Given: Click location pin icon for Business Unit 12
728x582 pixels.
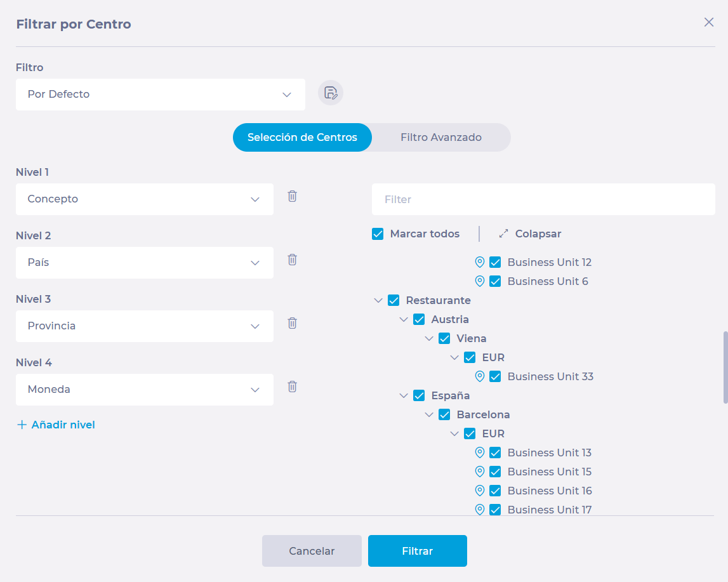Looking at the screenshot, I should click(480, 262).
